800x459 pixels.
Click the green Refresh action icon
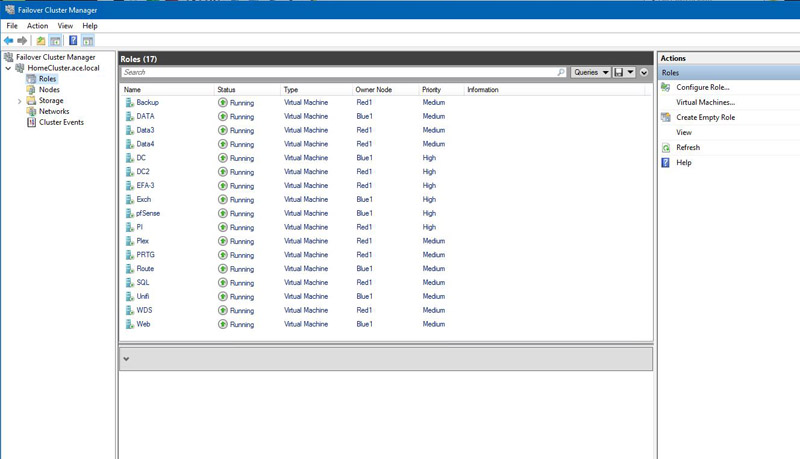point(665,148)
